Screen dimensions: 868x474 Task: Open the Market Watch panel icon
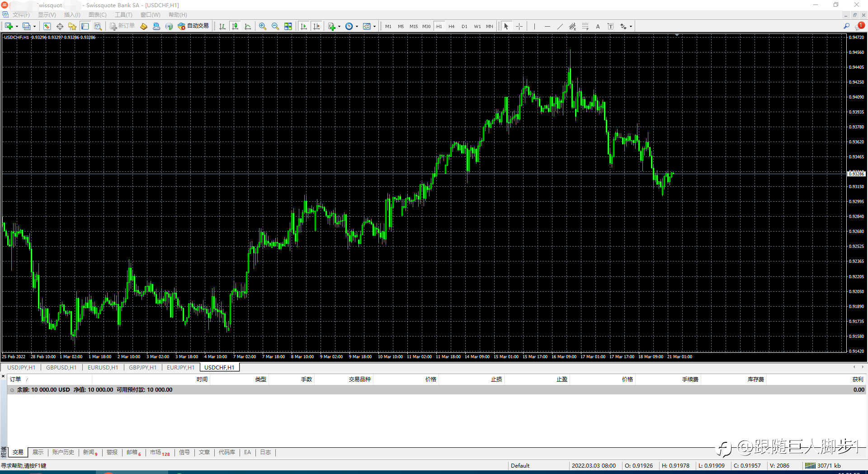coord(47,26)
